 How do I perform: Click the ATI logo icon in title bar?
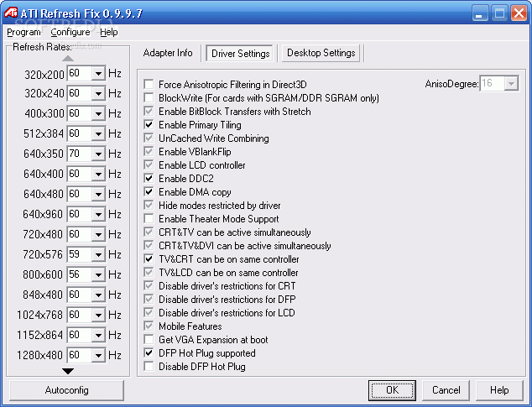click(11, 13)
